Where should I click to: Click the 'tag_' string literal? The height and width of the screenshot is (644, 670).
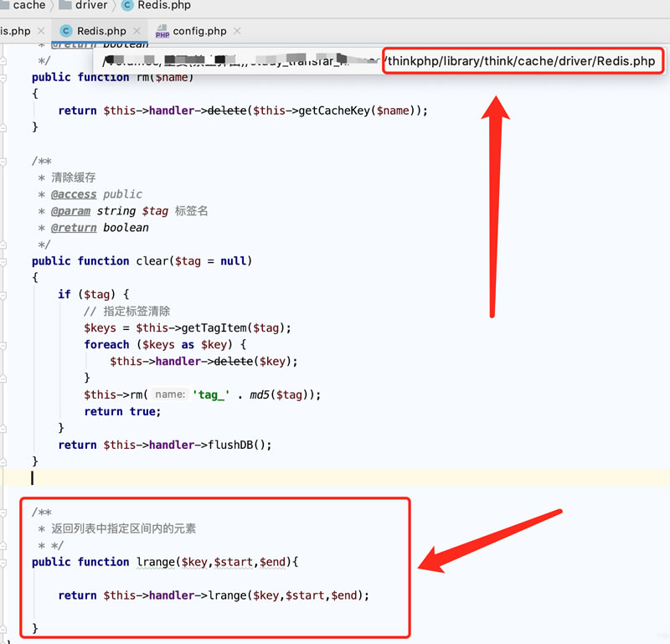coord(211,394)
